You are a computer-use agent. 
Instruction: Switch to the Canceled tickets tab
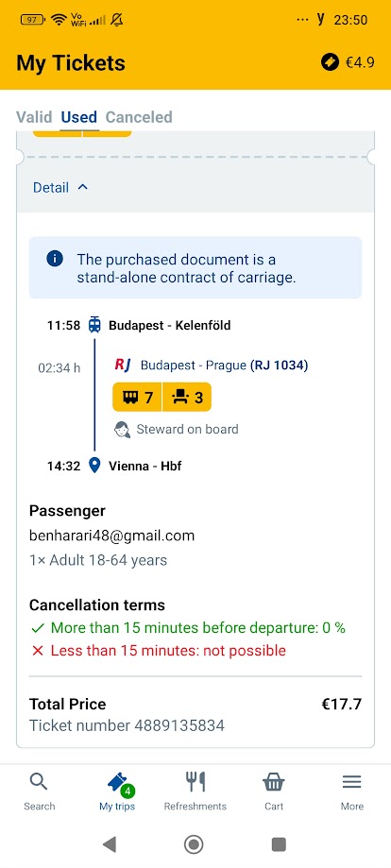pyautogui.click(x=139, y=117)
